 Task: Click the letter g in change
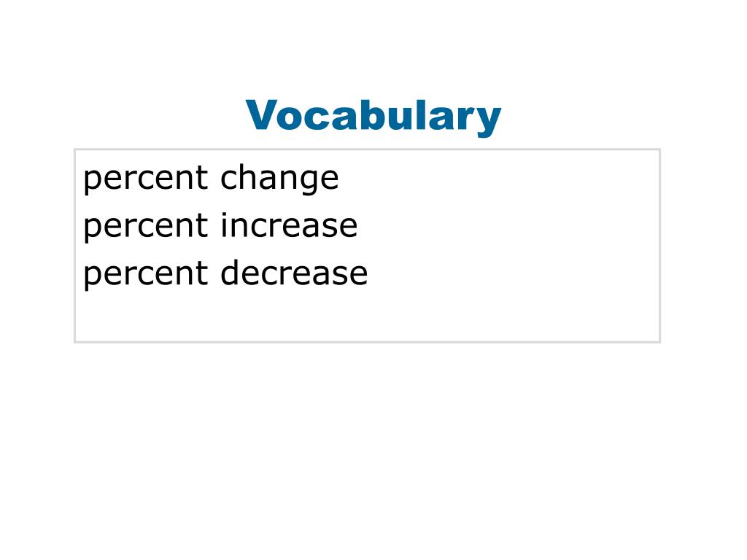[305, 182]
